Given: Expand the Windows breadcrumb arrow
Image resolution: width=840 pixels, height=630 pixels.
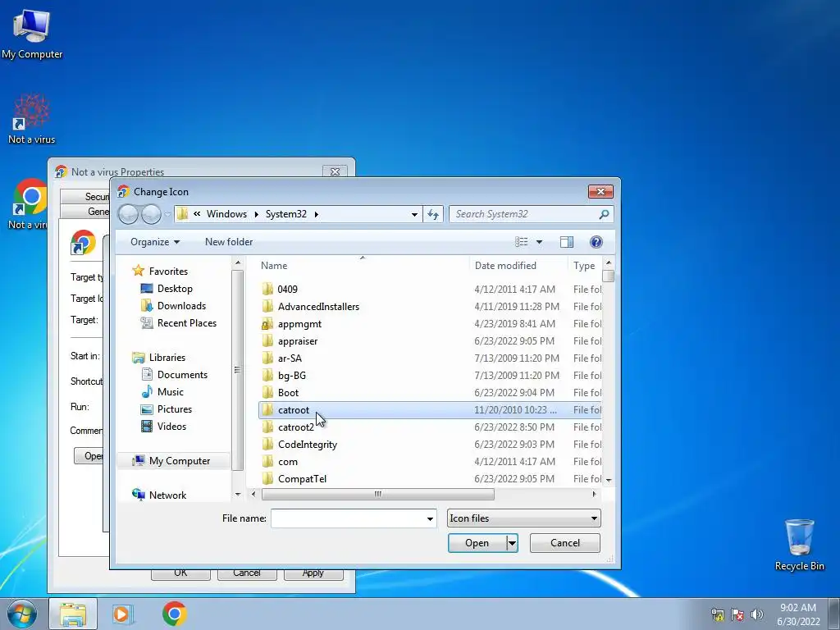Looking at the screenshot, I should 256,214.
